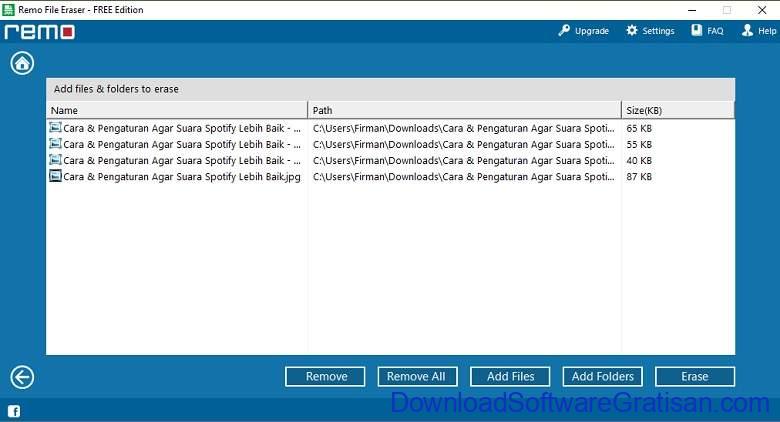Click the Remo logo
Viewport: 780px width, 422px height.
click(x=40, y=32)
